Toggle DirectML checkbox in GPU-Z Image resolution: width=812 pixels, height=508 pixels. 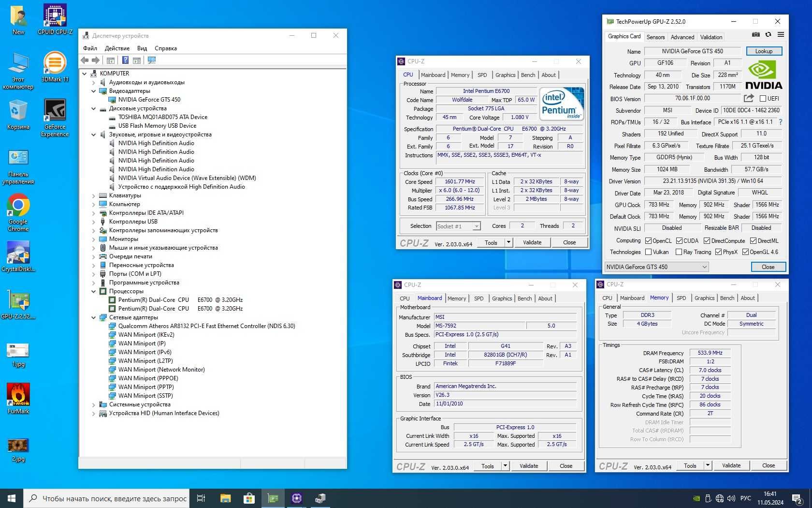753,241
